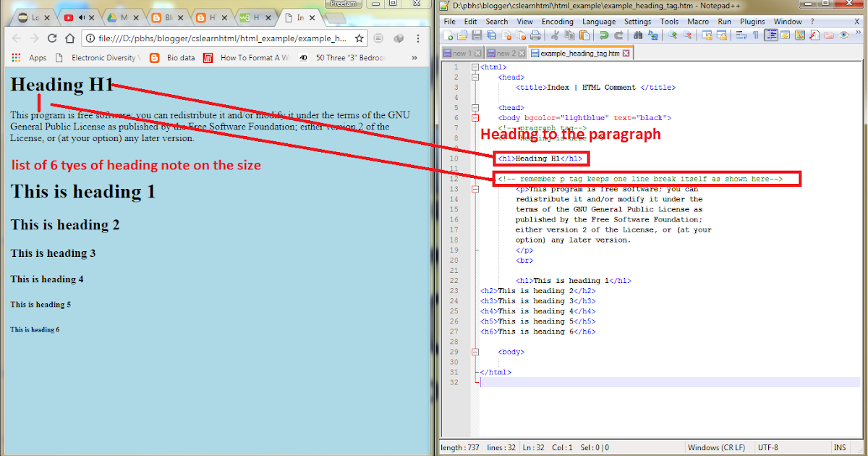Toggle synchronized horizontal scrolling icon
Screen dimensions: 868x456
(x=721, y=34)
